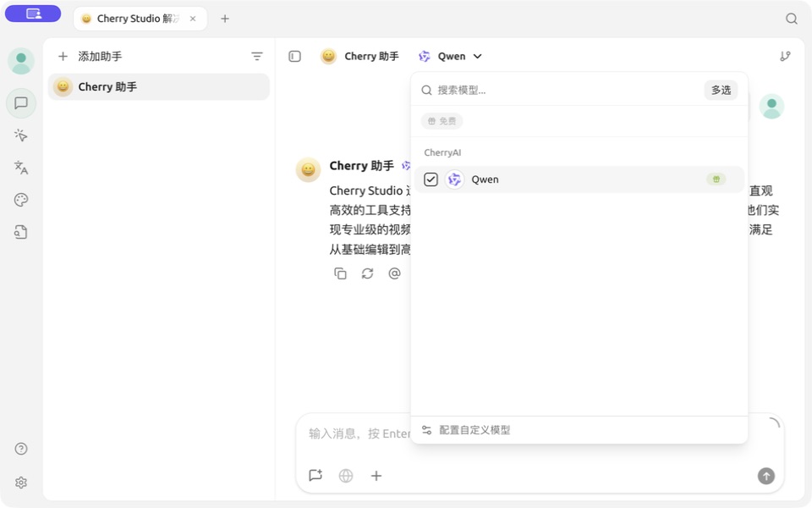Open the translate sidebar icon
This screenshot has width=812, height=508.
coord(21,168)
